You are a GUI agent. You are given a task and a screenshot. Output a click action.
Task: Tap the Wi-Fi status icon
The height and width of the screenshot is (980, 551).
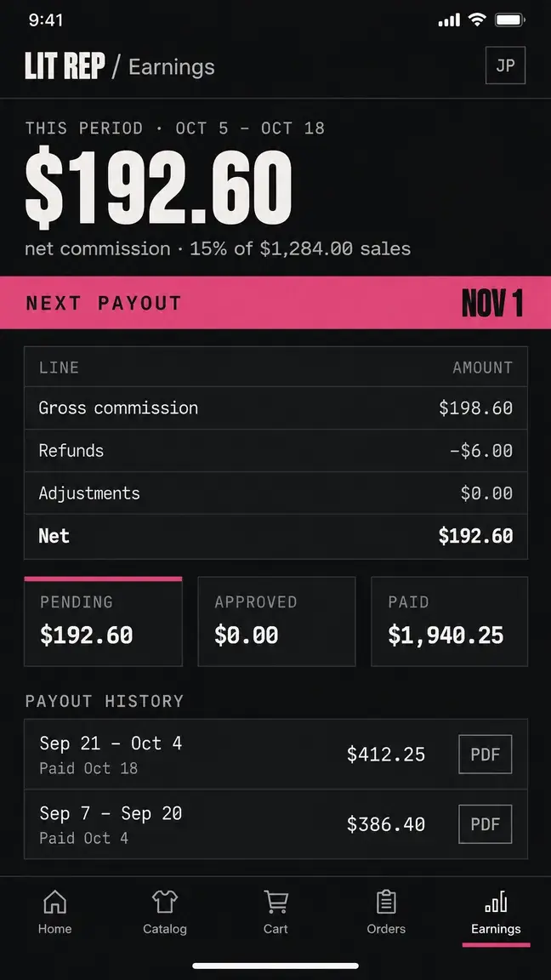(x=477, y=20)
